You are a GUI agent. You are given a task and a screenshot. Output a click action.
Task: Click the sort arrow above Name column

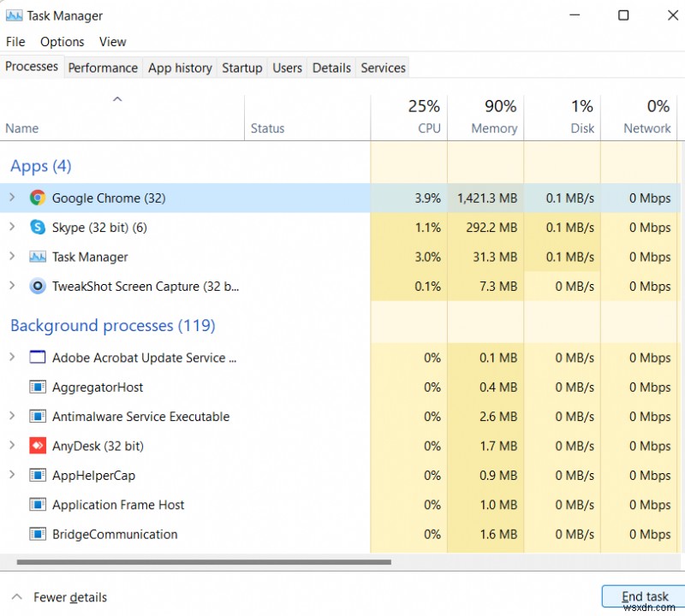click(117, 99)
